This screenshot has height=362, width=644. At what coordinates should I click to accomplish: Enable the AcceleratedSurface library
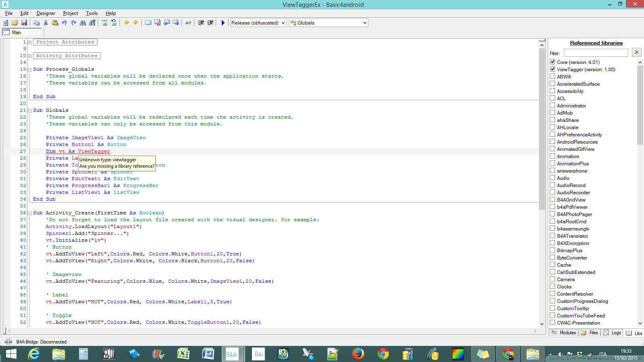click(553, 84)
